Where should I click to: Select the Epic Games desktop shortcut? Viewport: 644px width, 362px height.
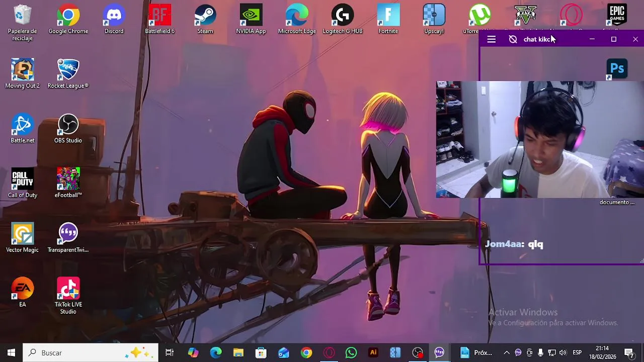pos(617,17)
